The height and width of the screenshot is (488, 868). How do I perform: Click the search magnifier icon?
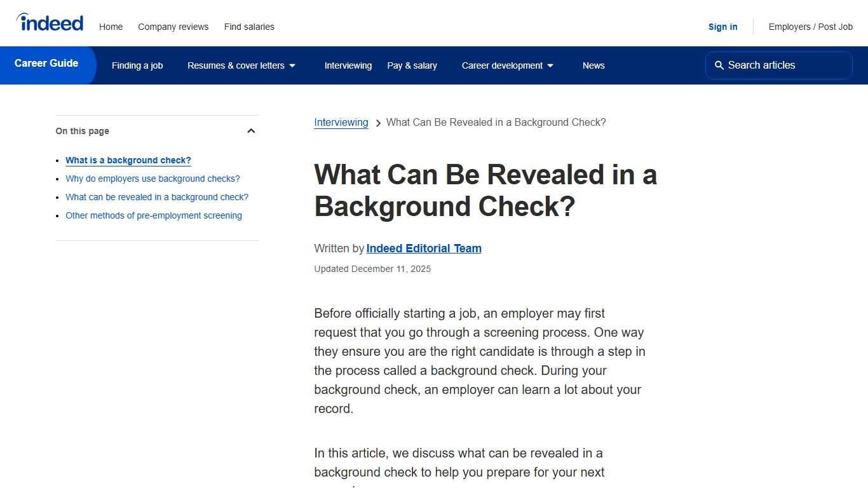click(719, 65)
